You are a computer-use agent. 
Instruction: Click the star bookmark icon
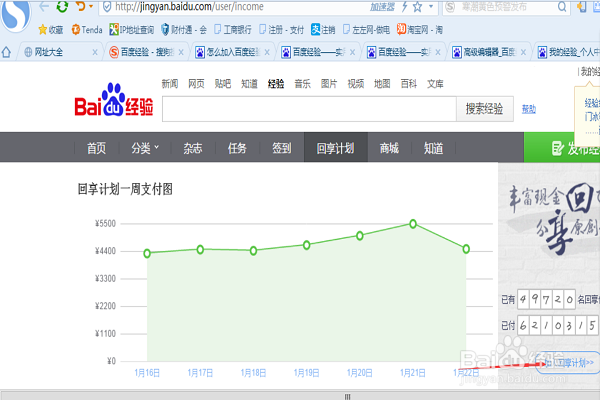coord(417,7)
